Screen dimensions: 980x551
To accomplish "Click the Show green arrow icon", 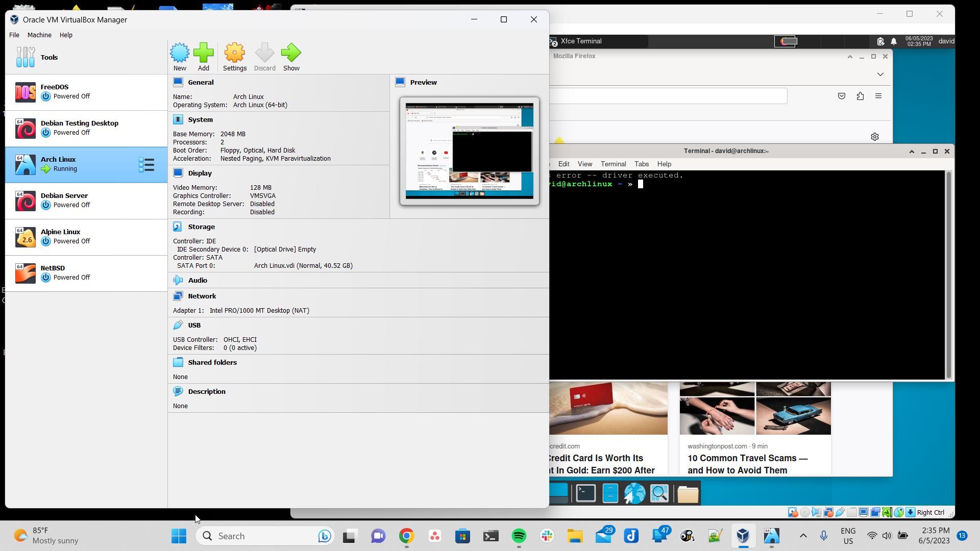I will [x=291, y=56].
